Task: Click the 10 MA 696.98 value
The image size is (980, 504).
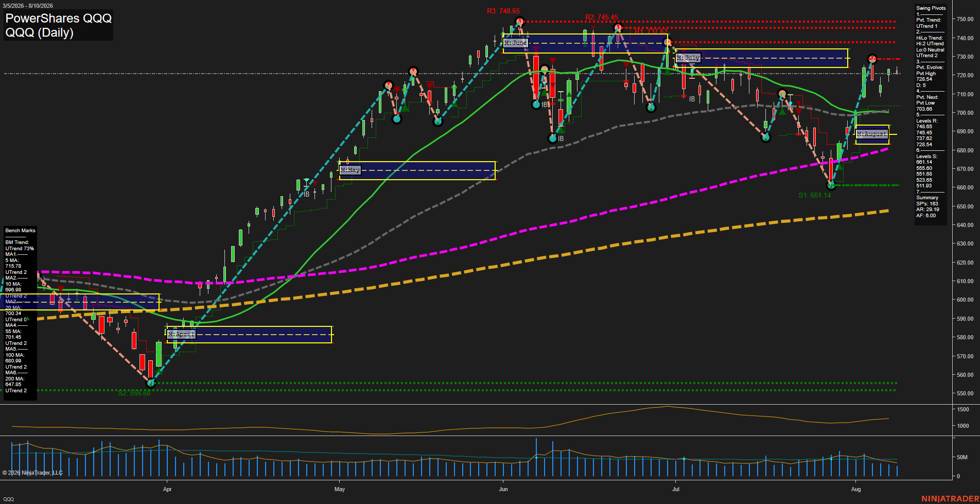Action: (13, 290)
